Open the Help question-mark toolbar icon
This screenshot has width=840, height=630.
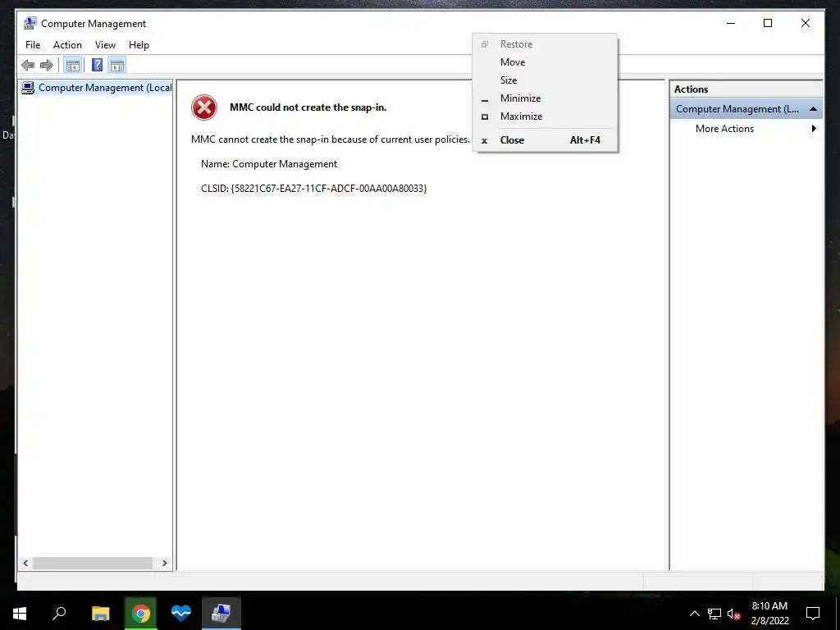(97, 66)
